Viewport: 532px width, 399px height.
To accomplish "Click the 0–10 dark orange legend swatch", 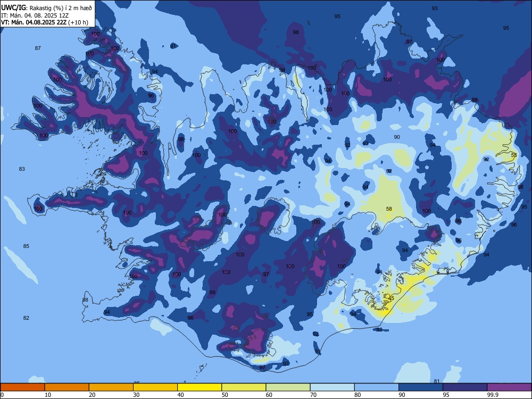I will pos(23,387).
